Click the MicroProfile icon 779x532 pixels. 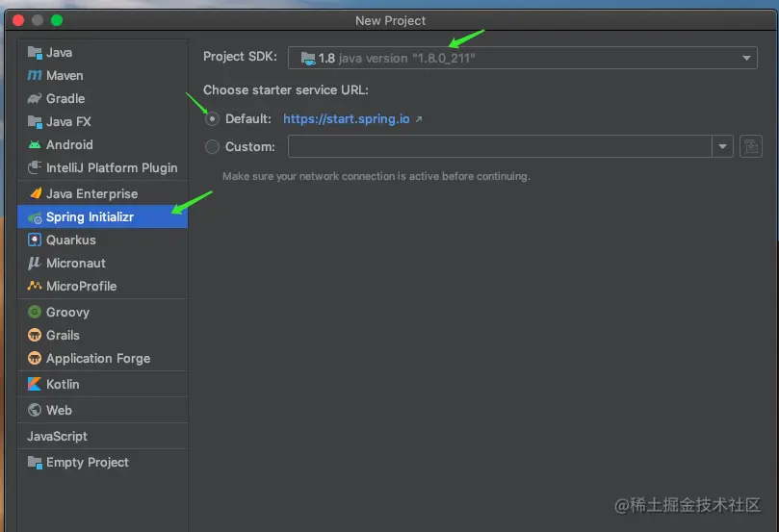click(x=35, y=286)
